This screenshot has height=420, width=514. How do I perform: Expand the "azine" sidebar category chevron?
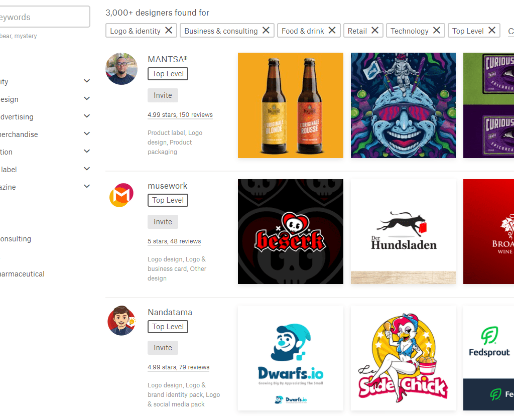87,186
